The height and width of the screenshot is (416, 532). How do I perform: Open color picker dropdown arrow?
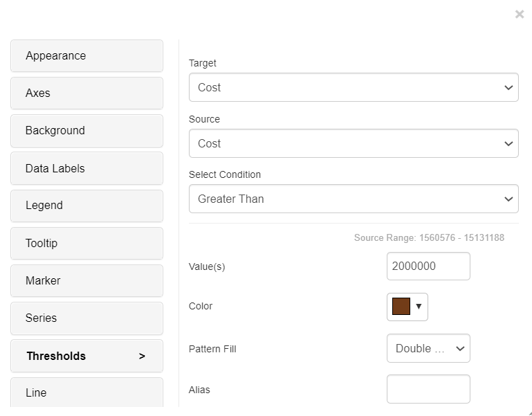click(x=419, y=307)
